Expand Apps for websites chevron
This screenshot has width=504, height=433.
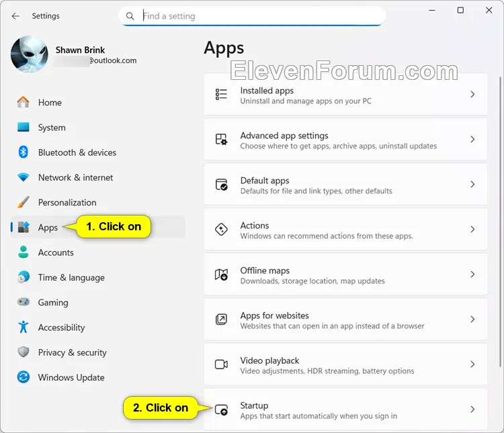(472, 320)
